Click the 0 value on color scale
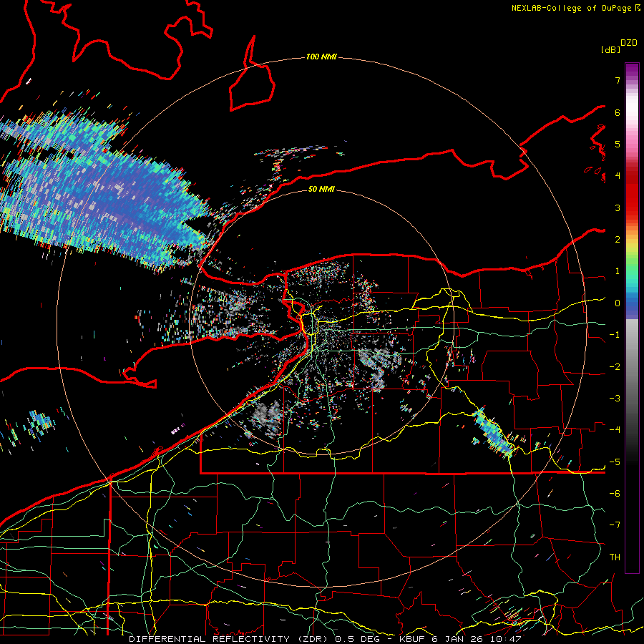Screen dimensions: 644x644 tap(618, 303)
